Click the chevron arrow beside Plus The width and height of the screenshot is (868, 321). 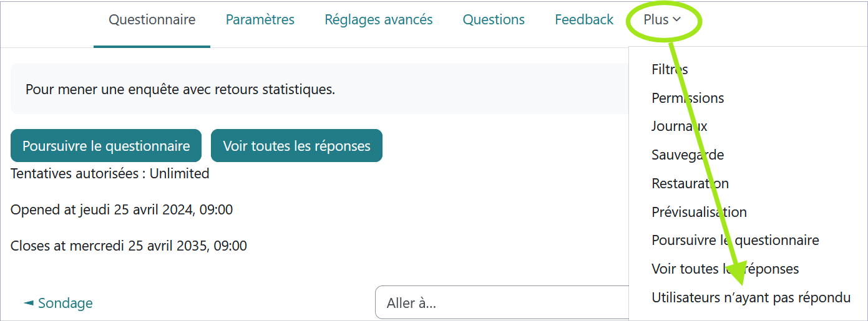pyautogui.click(x=676, y=20)
